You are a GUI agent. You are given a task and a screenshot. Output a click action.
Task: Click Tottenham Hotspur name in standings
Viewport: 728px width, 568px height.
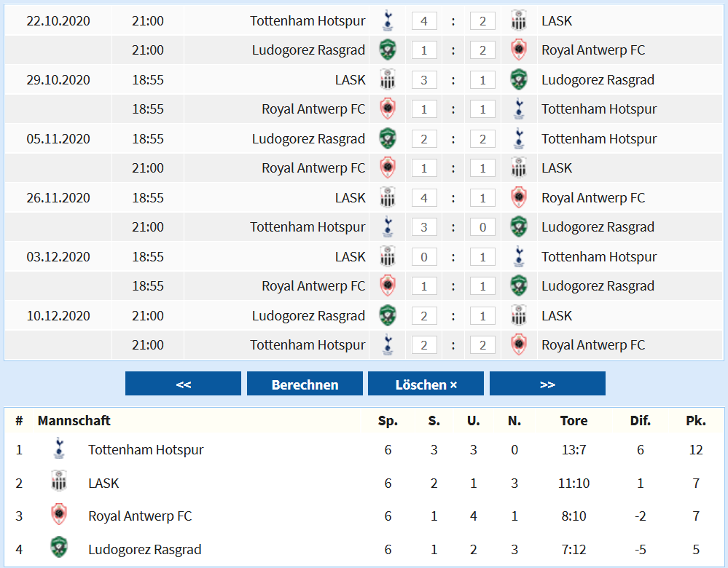[x=146, y=450]
